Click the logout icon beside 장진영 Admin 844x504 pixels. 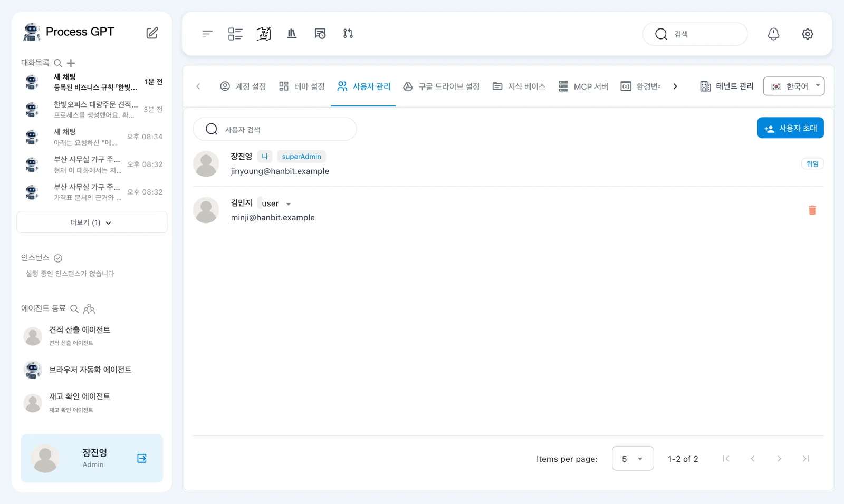tap(142, 458)
